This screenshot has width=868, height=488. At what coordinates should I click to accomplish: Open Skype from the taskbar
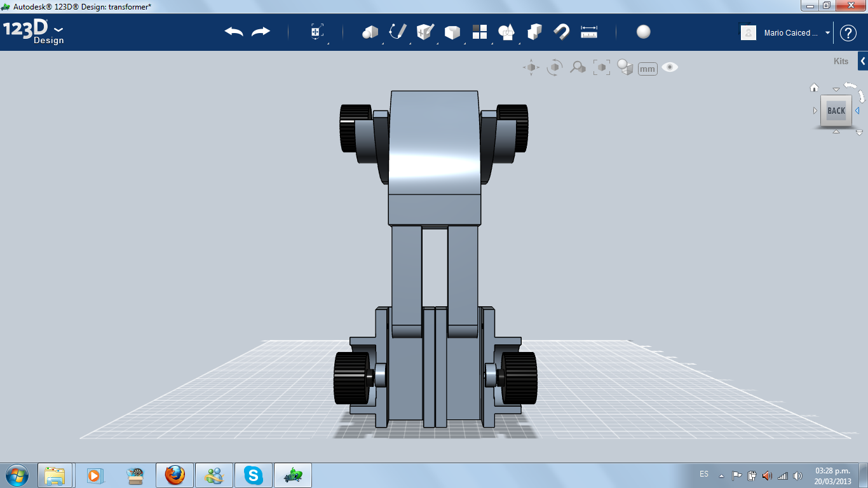[254, 475]
